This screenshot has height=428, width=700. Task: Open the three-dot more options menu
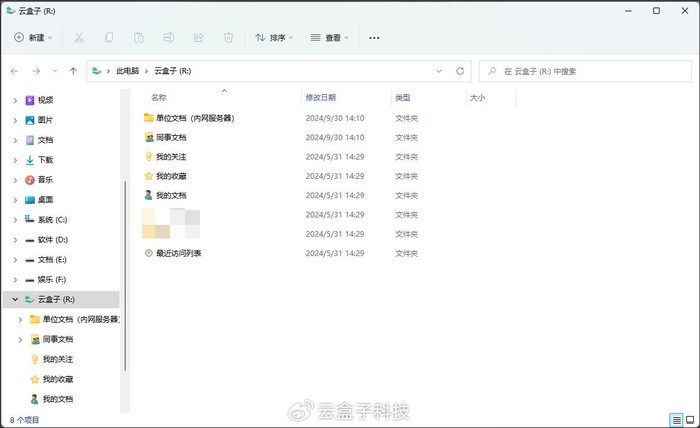coord(374,38)
